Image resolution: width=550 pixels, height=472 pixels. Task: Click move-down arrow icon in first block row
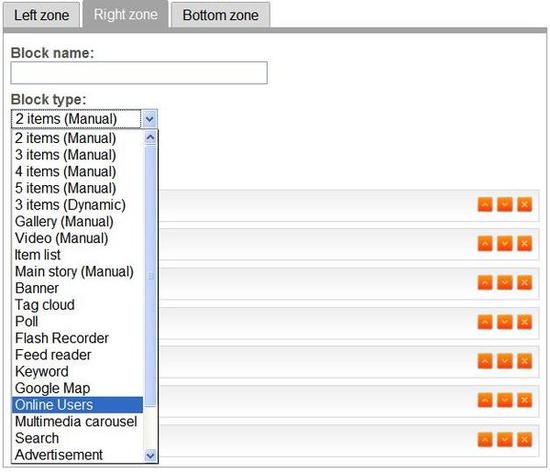(505, 205)
